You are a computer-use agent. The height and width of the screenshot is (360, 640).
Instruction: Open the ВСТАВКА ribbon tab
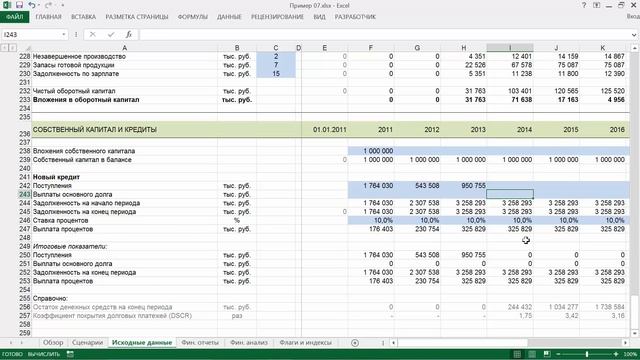coord(83,17)
